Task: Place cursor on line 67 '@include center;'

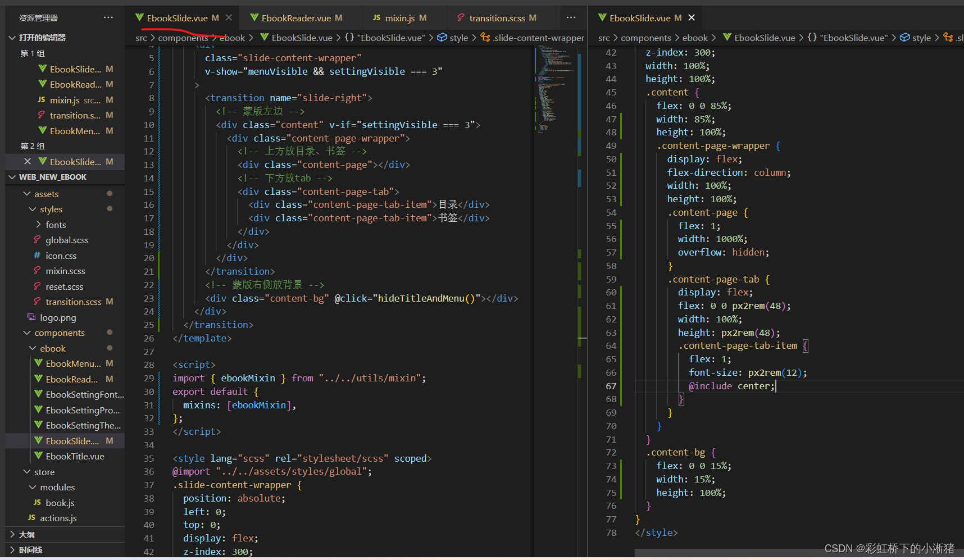Action: 732,386
